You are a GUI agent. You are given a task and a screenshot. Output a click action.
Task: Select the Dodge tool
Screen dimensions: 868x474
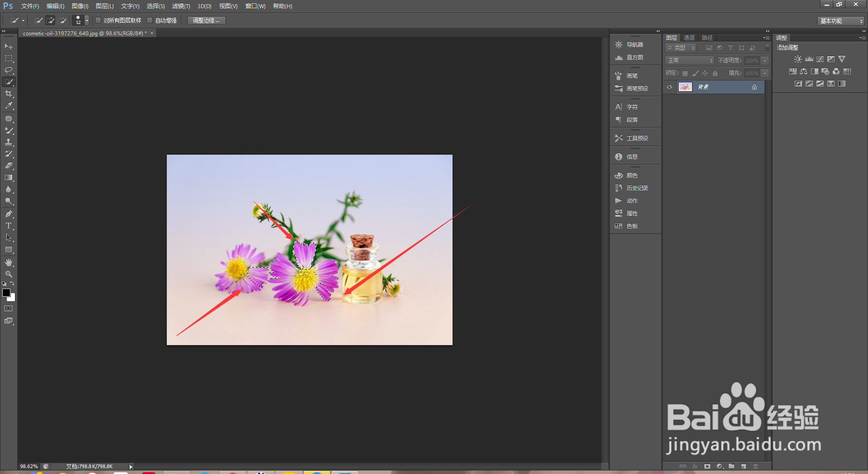tap(9, 201)
